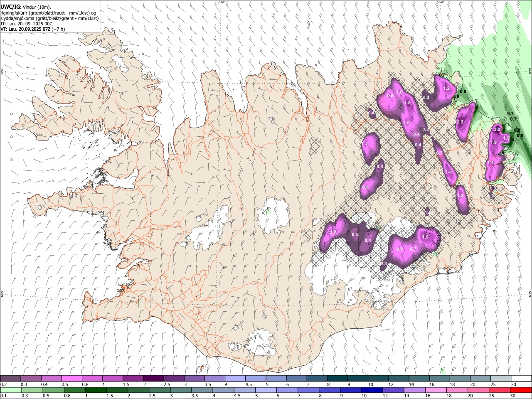This screenshot has width=532, height=399.
Task: Pick the bottom-row dark green swatch between 1 and 1.5
Action: (96, 390)
